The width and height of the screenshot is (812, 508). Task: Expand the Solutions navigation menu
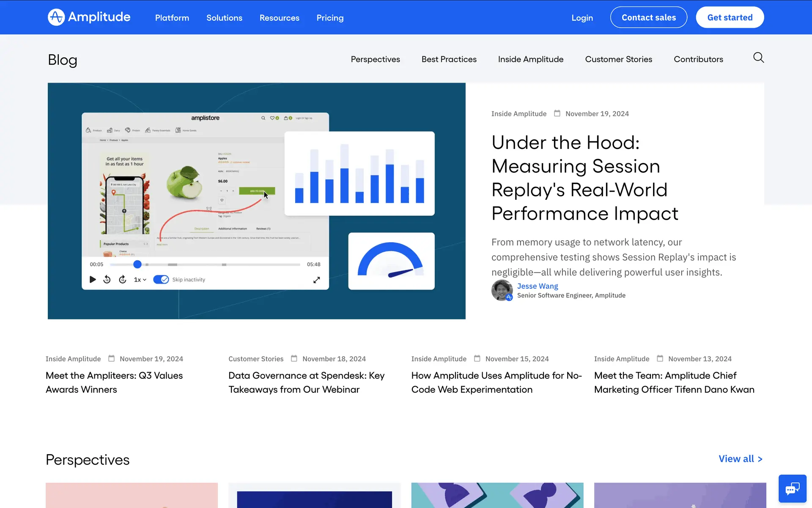[224, 18]
